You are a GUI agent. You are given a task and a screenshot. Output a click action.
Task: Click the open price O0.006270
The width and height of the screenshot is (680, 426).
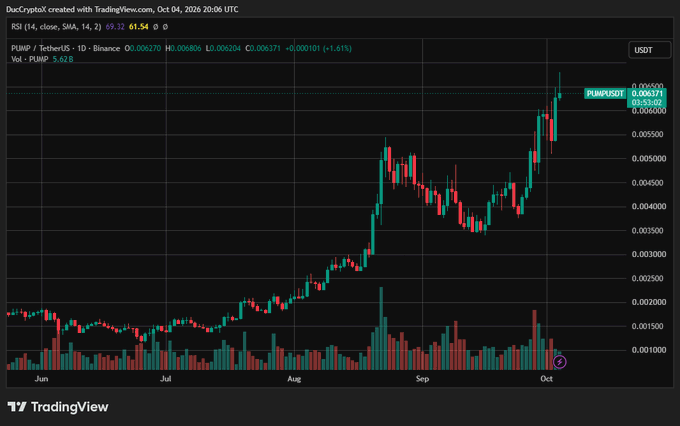(x=143, y=48)
